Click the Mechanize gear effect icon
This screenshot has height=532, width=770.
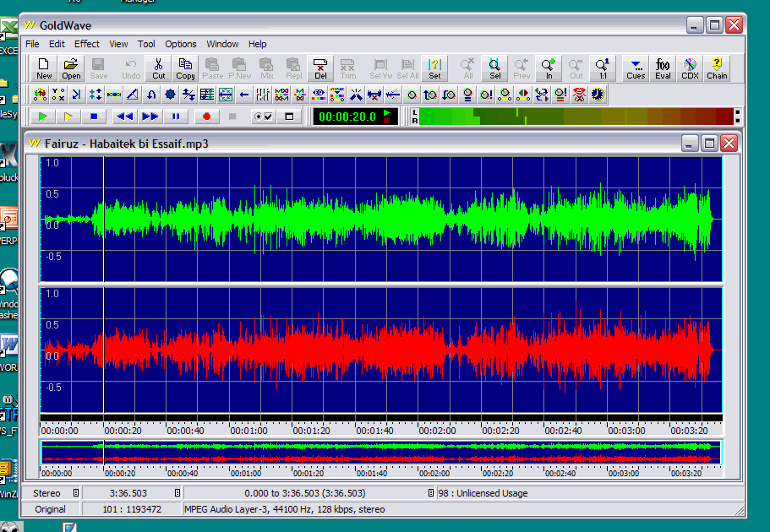click(x=169, y=95)
